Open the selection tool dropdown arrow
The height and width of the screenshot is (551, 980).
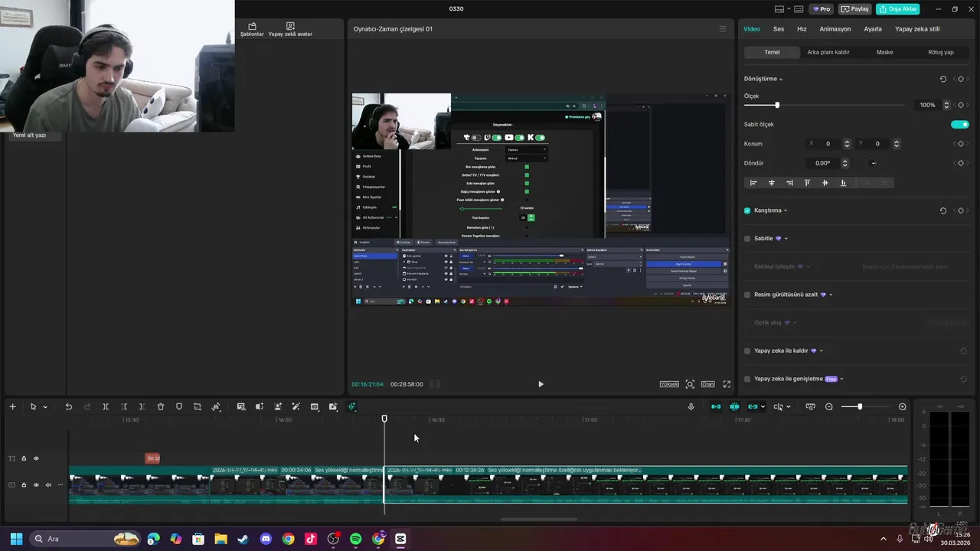[45, 407]
